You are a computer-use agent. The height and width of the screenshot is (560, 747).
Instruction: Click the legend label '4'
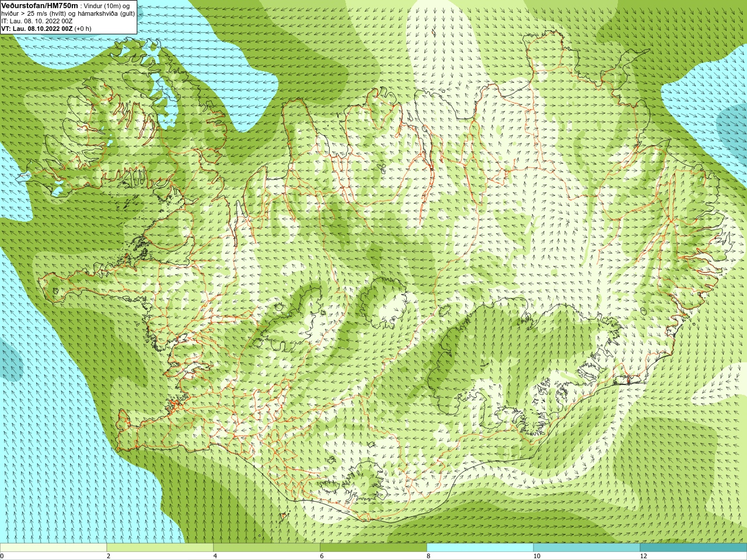tap(215, 556)
